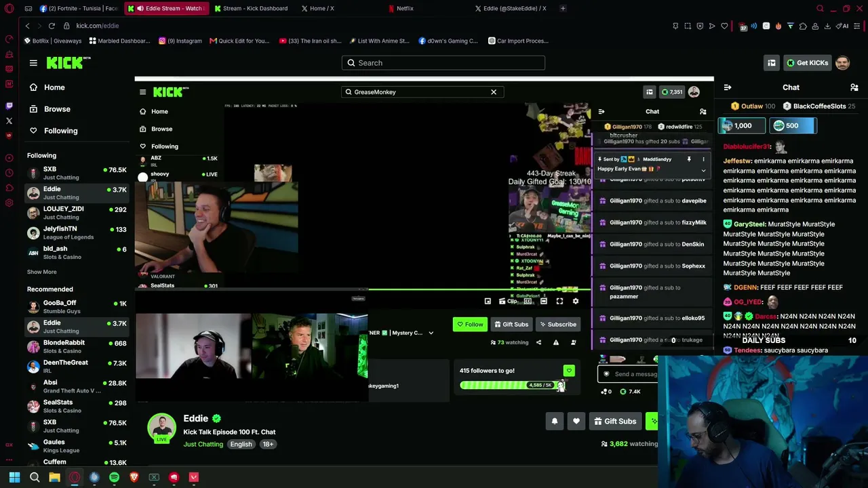Open File Explorer from taskbar

(x=54, y=477)
